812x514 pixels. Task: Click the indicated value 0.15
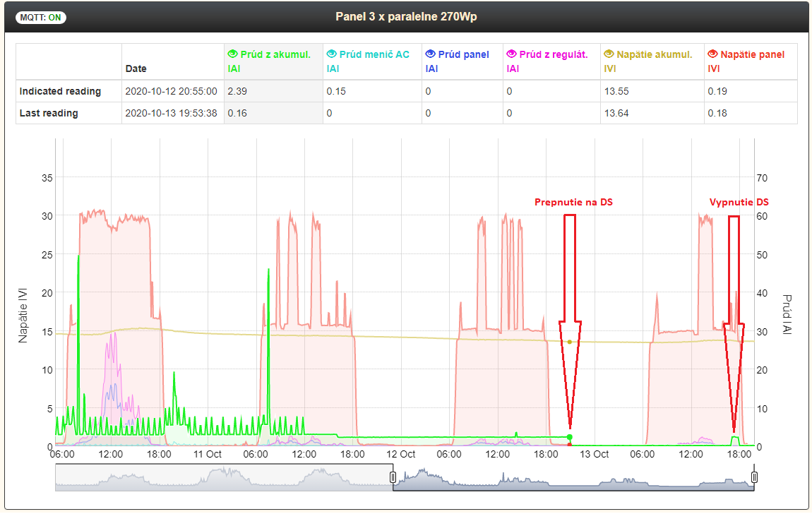336,91
